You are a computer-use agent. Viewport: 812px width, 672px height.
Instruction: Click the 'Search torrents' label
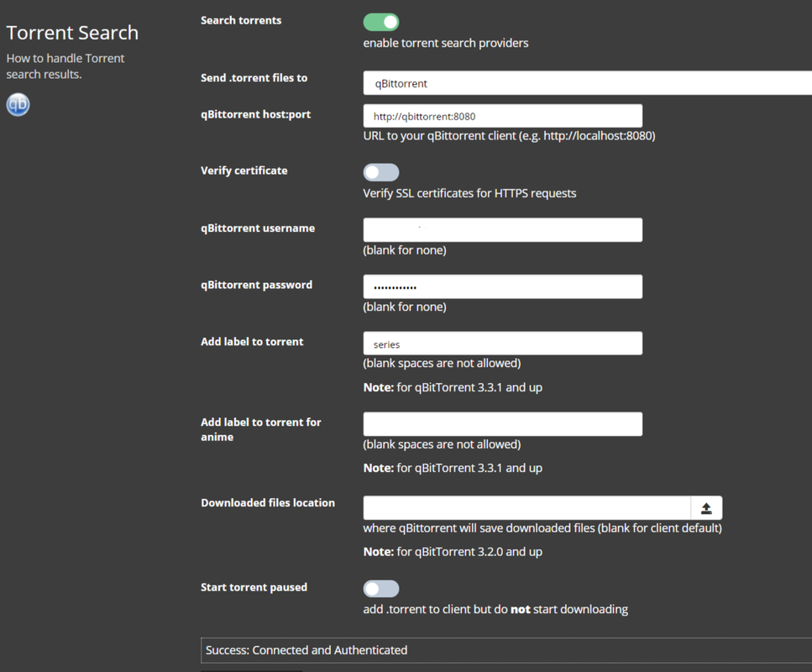click(241, 20)
